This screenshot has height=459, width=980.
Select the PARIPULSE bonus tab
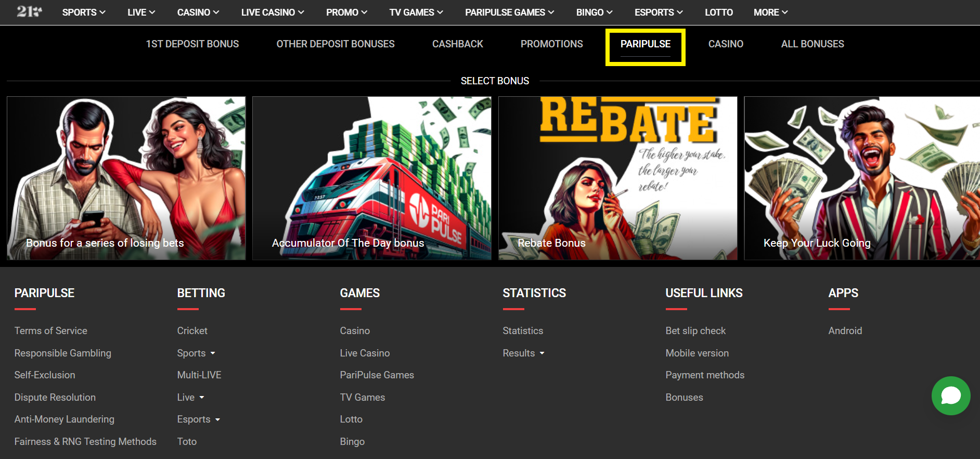(x=646, y=44)
